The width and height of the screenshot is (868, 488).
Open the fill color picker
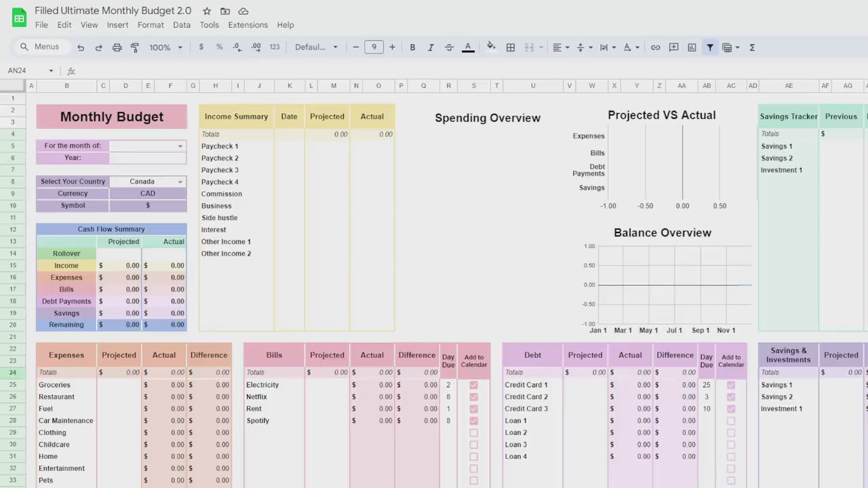coord(491,47)
